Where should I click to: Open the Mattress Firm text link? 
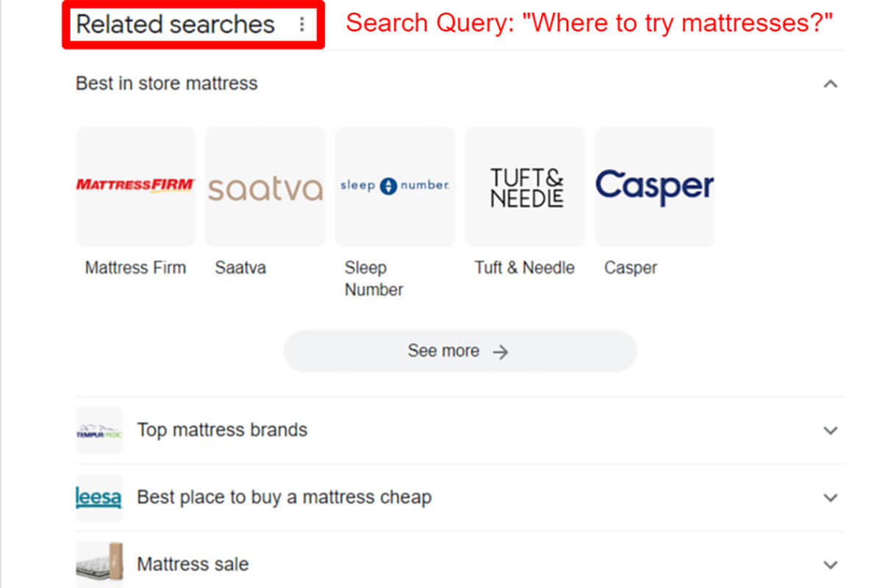[135, 268]
